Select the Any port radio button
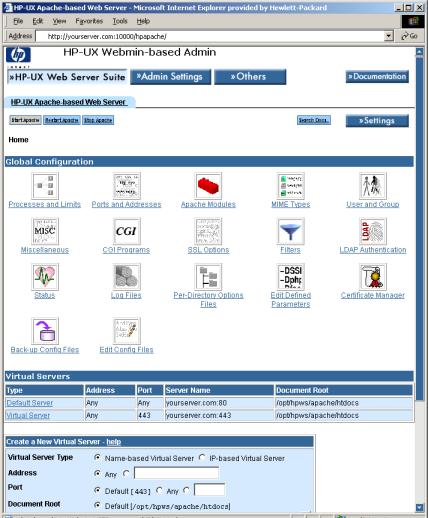Screen dimensions: 428x518 [x=160, y=490]
